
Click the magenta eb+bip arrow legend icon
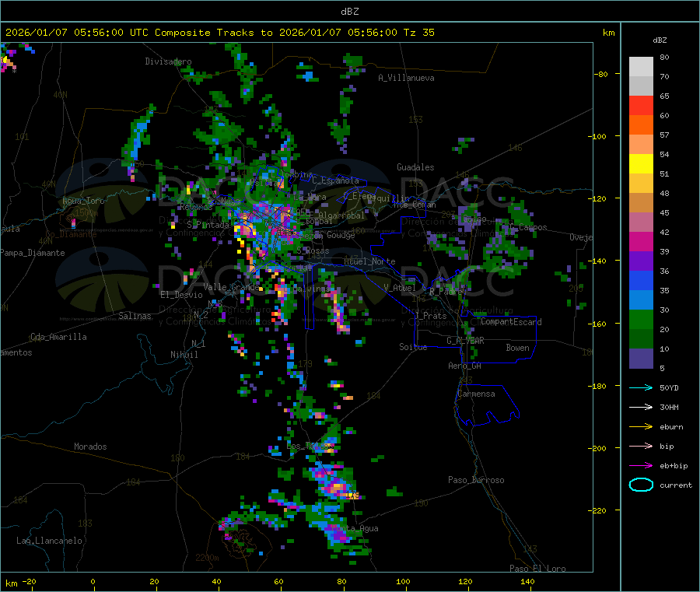(x=641, y=466)
